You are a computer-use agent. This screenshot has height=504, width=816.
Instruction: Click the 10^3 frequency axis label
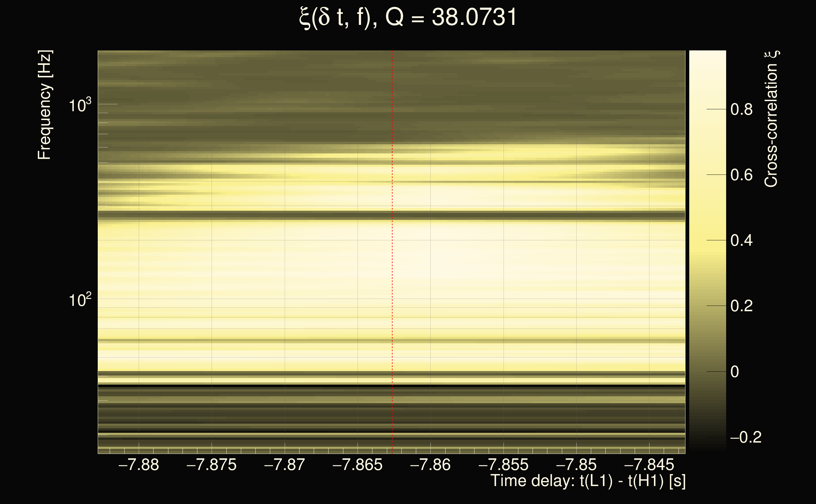80,106
